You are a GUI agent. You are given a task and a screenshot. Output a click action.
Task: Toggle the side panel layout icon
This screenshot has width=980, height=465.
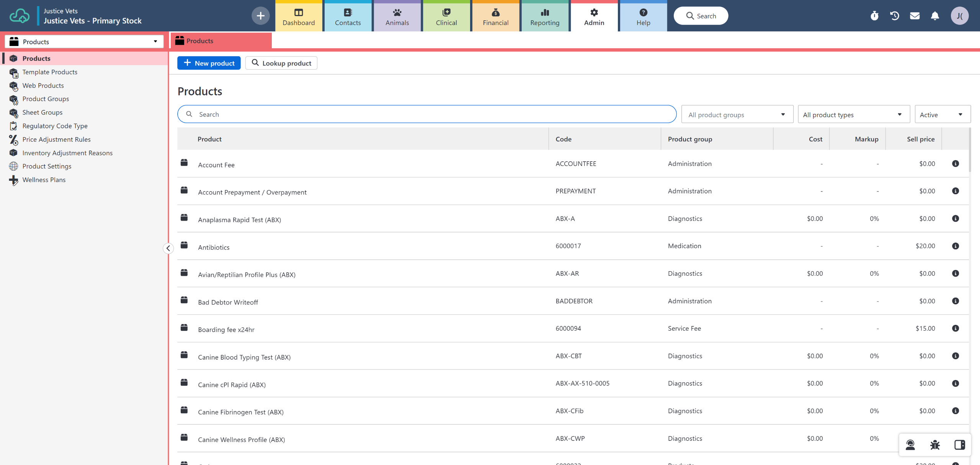click(959, 445)
